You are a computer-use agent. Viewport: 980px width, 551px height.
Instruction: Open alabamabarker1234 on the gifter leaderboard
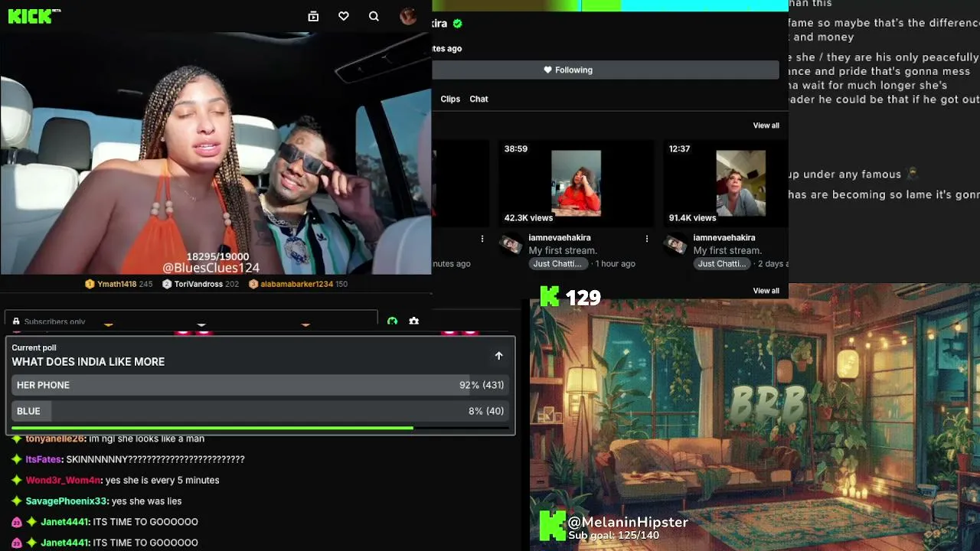pyautogui.click(x=296, y=284)
